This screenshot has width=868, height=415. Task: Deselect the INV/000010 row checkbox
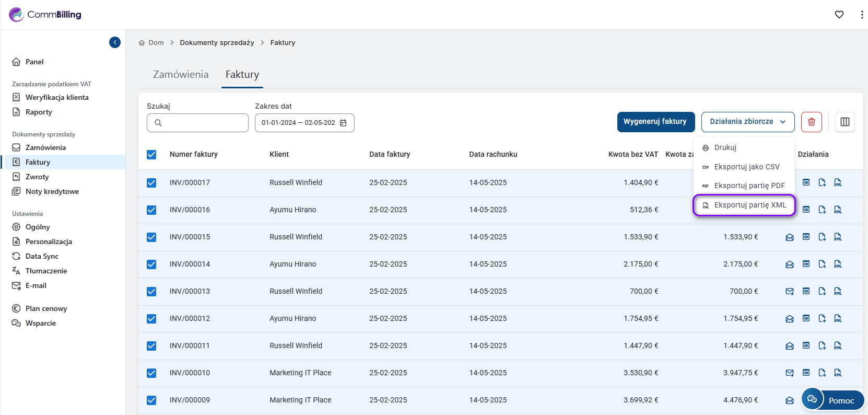(151, 373)
